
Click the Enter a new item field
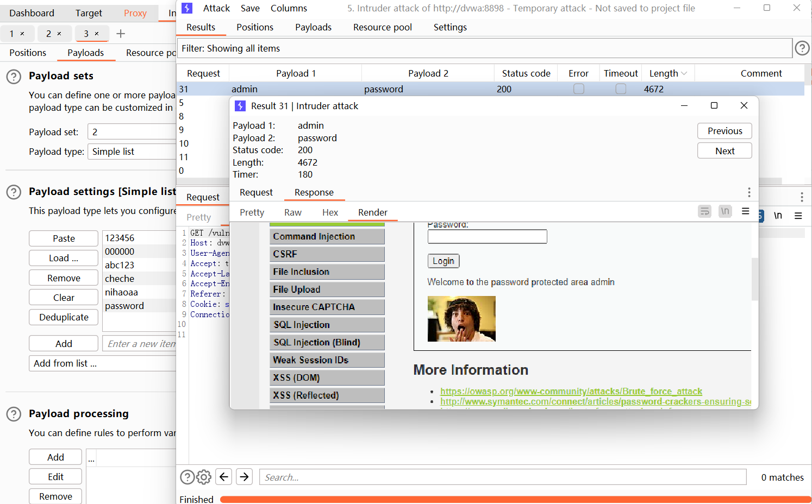(140, 344)
